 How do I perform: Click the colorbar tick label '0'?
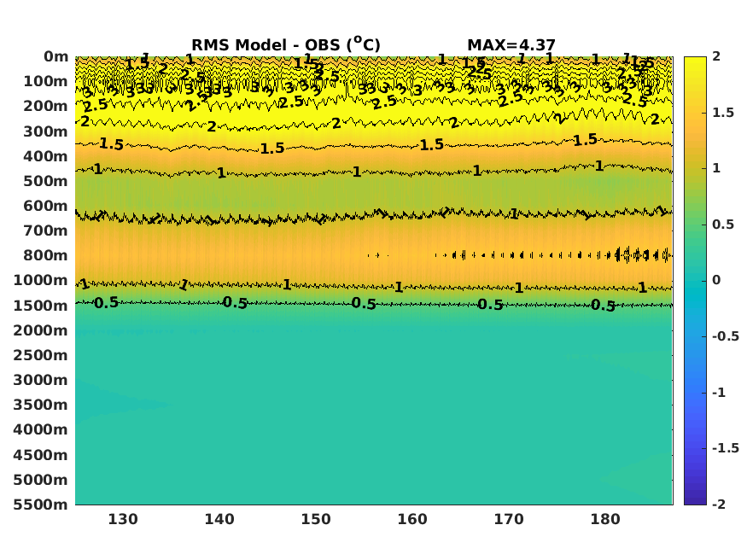pos(716,280)
